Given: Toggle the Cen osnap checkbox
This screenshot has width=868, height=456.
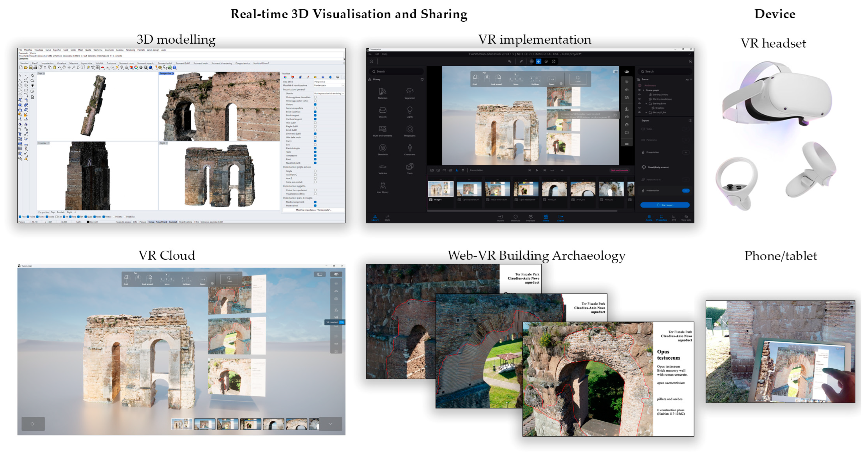Looking at the screenshot, I should click(56, 217).
